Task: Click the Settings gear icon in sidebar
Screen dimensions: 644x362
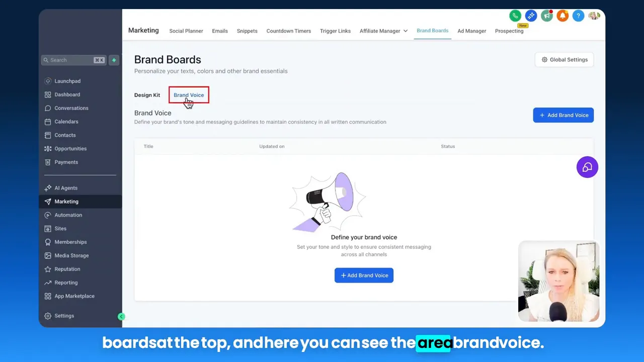Action: 48,316
